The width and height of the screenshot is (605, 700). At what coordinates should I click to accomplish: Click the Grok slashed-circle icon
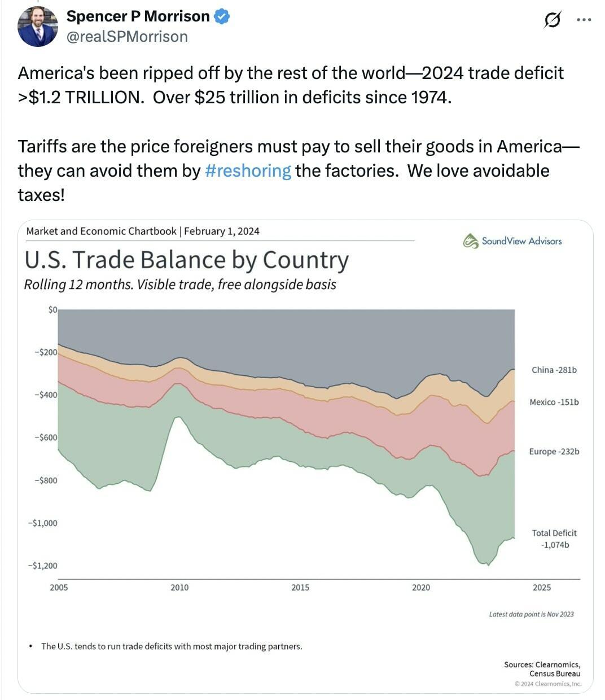[552, 20]
